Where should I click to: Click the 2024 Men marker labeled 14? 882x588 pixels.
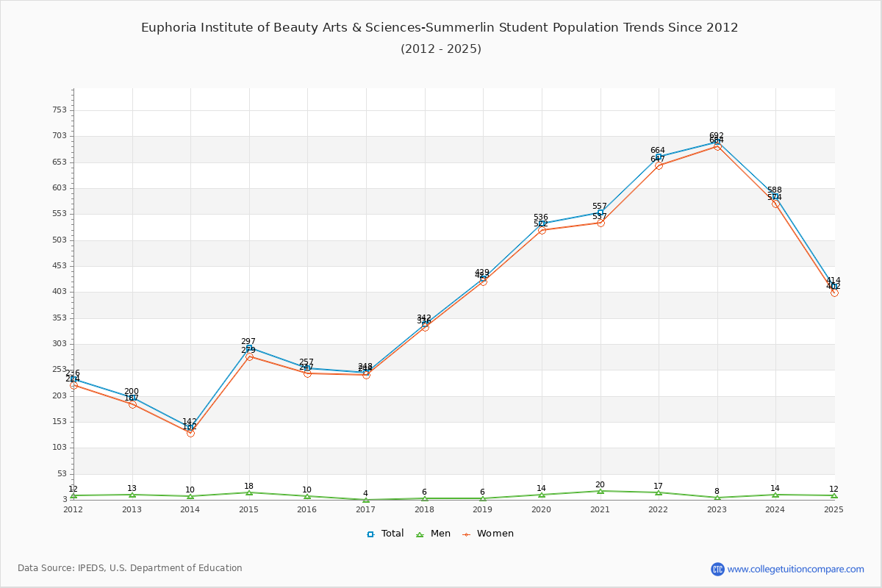[775, 495]
